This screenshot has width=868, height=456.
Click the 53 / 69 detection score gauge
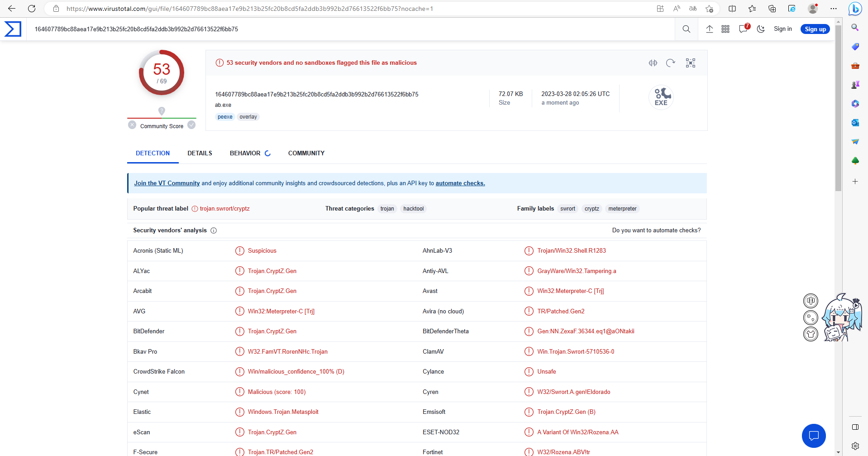(162, 72)
